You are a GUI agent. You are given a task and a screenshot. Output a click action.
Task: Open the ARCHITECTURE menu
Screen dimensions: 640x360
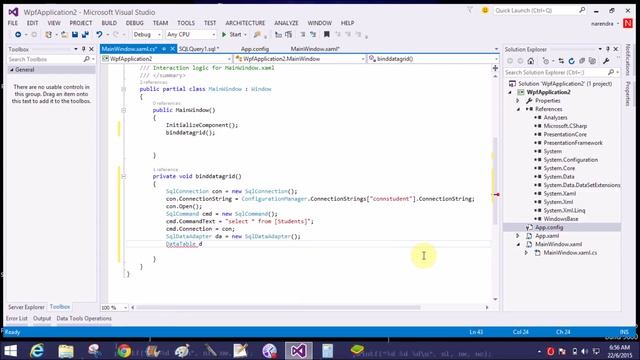(x=245, y=23)
